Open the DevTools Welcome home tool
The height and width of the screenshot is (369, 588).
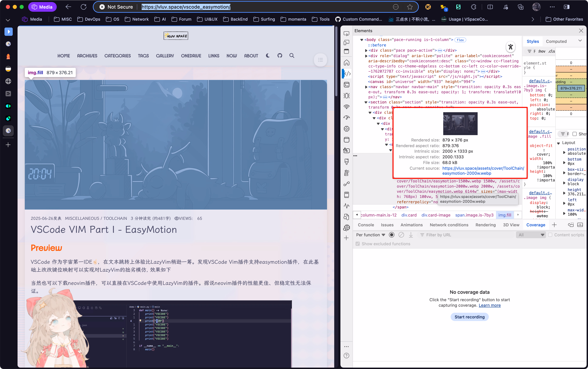click(x=346, y=62)
